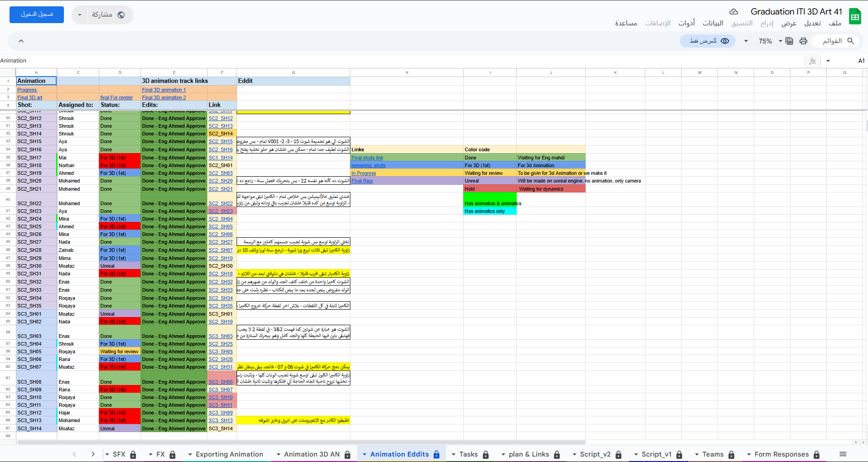
Task: Click the cloud document status icon
Action: point(734,12)
